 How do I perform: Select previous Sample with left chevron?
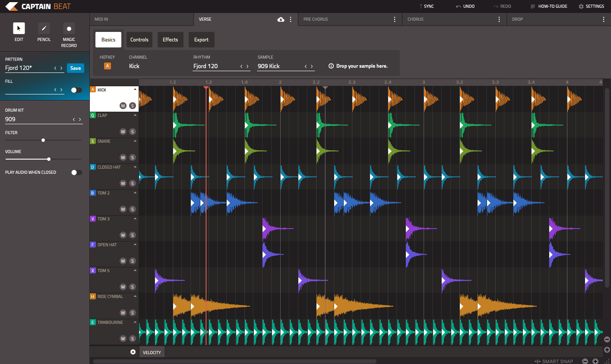[306, 66]
